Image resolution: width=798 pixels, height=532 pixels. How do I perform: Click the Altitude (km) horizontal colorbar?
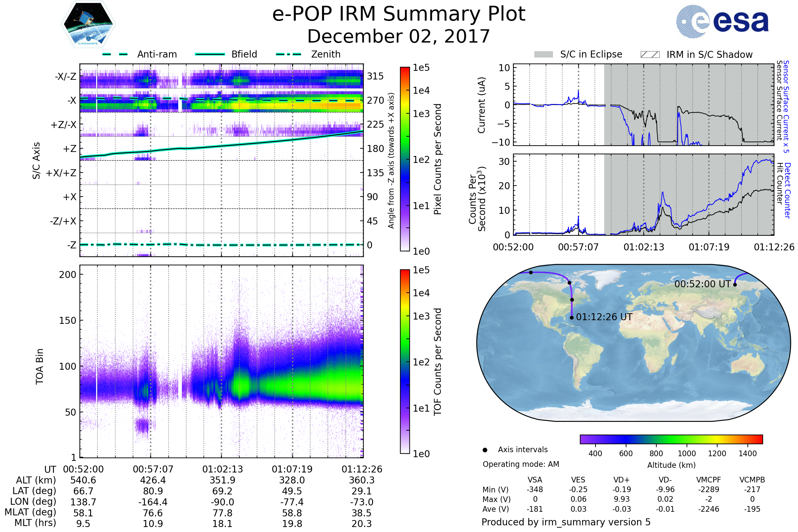(x=671, y=439)
